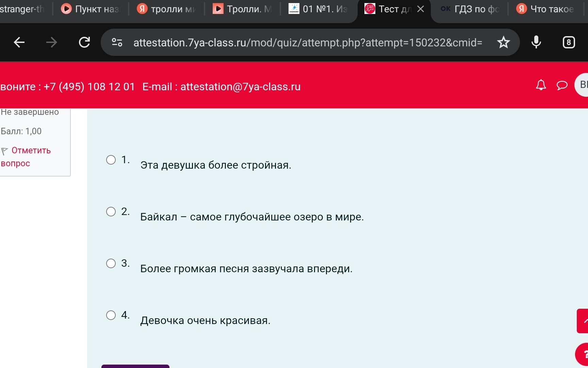Open messages speech bubble icon
Screen dimensions: 588x368
(x=562, y=85)
